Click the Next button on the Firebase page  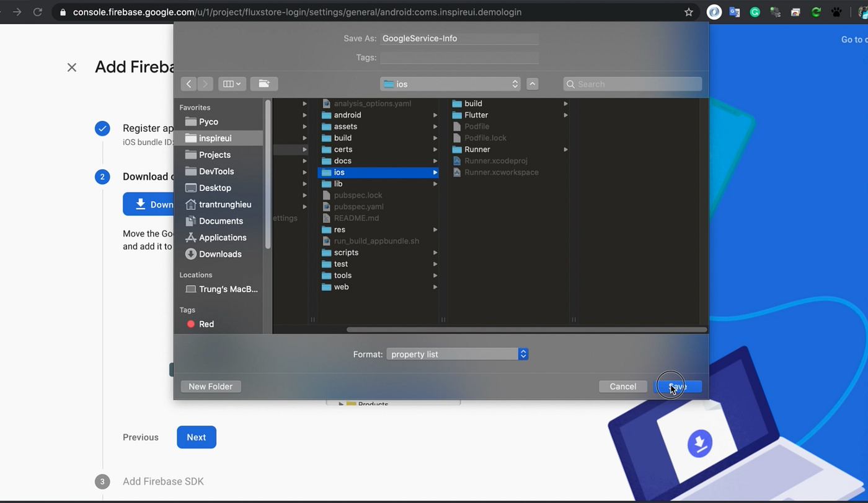pyautogui.click(x=197, y=437)
